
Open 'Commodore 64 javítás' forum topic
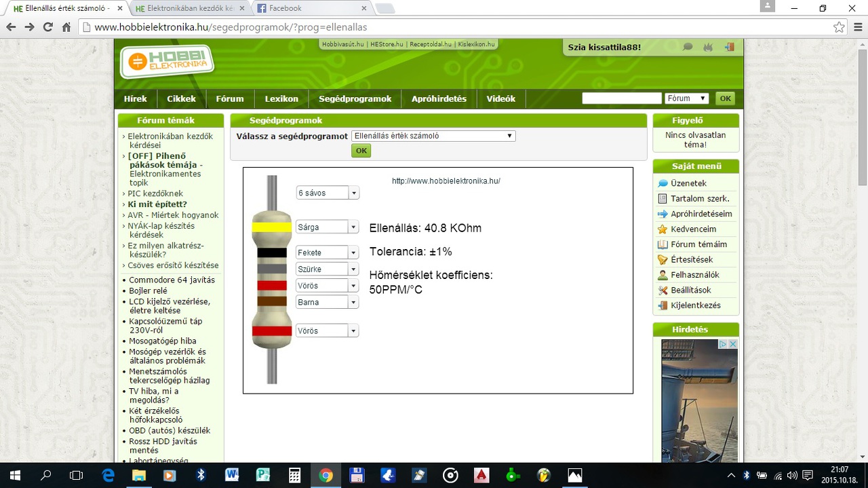point(172,280)
